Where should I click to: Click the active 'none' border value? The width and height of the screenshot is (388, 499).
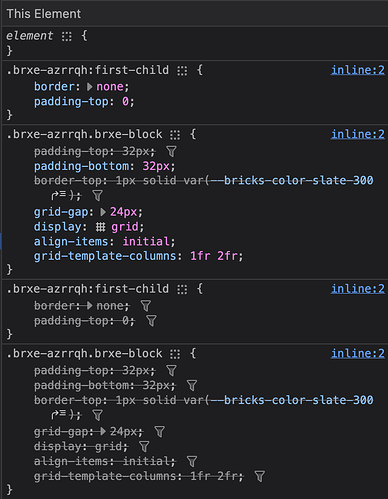(110, 87)
